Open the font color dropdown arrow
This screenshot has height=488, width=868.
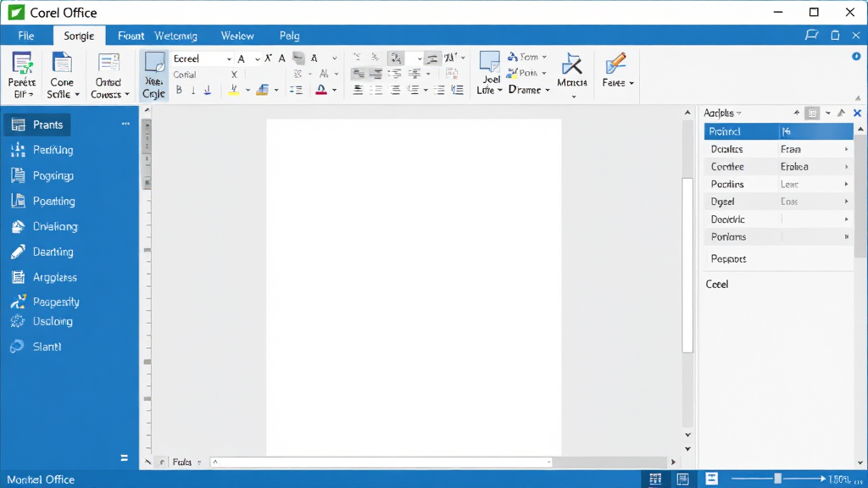(334, 90)
